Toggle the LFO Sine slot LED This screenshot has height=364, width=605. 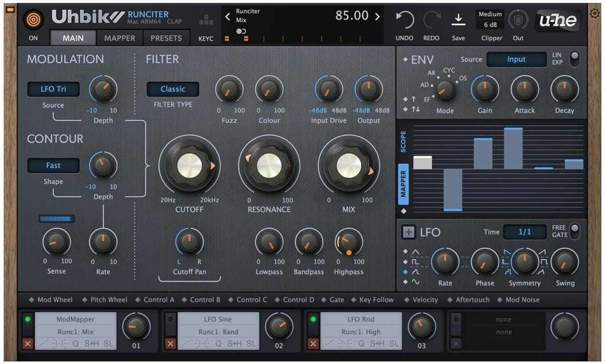pos(170,319)
